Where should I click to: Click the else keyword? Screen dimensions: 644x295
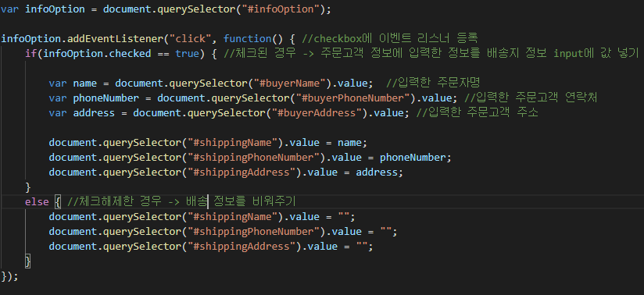click(37, 202)
